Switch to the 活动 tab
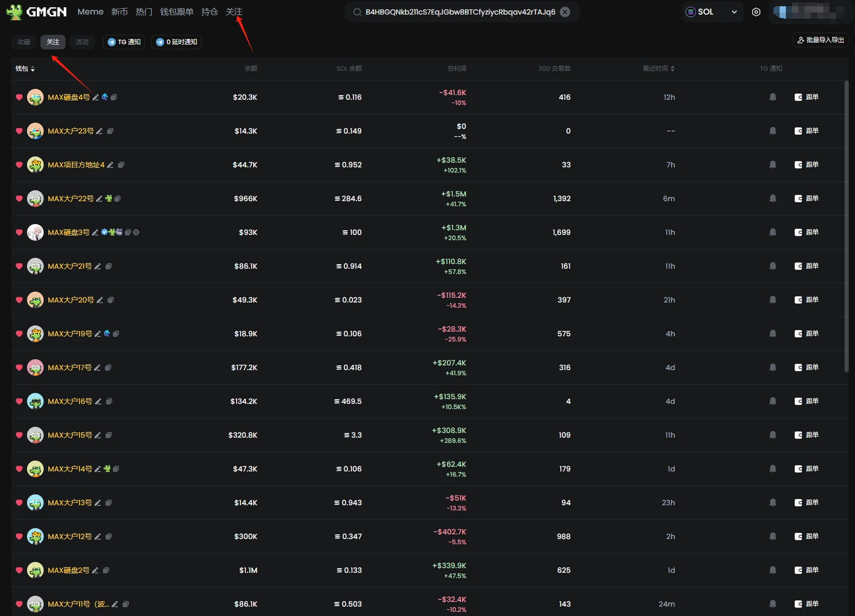Screen dimensions: 855x616 tap(82, 42)
